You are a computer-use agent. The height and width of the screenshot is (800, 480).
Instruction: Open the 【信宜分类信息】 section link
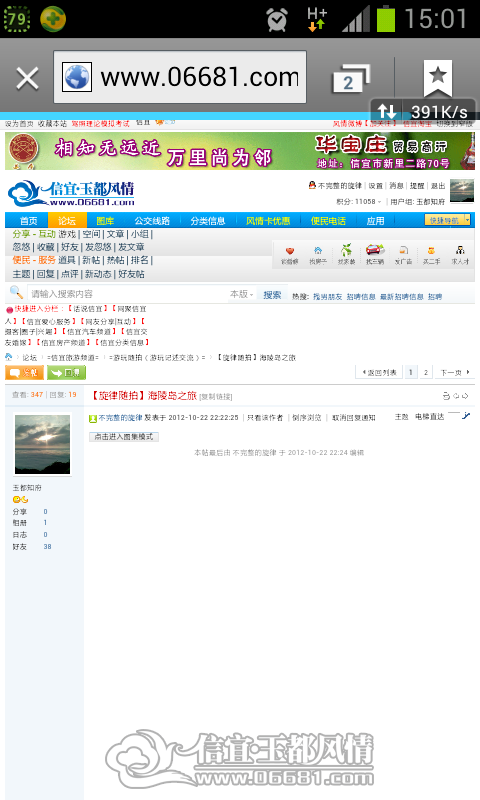(x=122, y=342)
